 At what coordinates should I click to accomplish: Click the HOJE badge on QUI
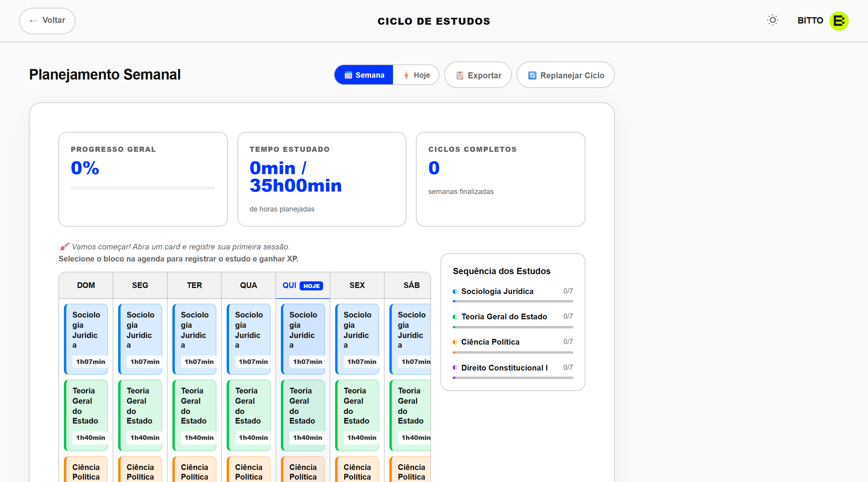point(311,286)
